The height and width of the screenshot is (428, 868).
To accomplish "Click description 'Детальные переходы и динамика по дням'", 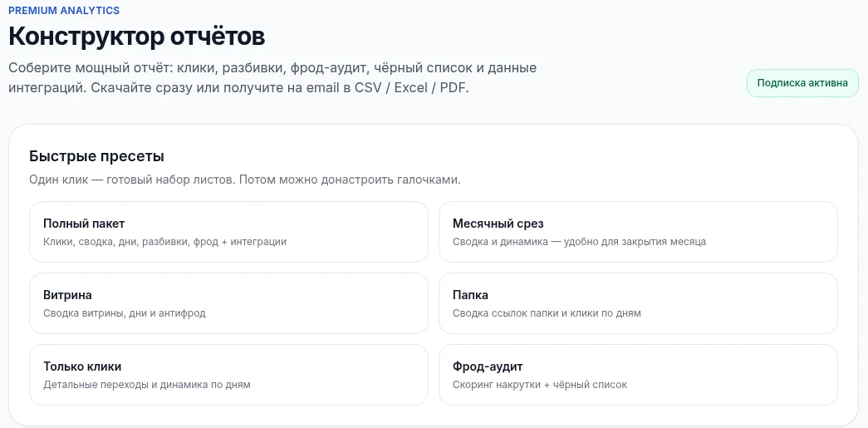I will pyautogui.click(x=147, y=385).
